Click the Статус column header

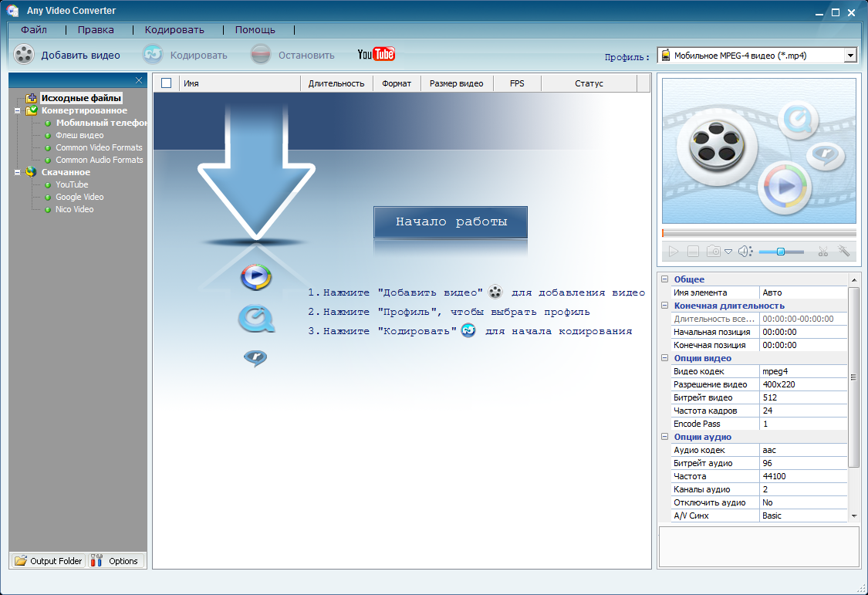[x=589, y=83]
